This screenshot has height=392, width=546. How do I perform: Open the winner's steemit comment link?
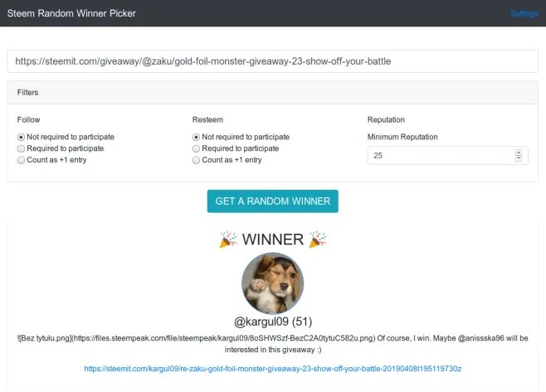(x=272, y=368)
